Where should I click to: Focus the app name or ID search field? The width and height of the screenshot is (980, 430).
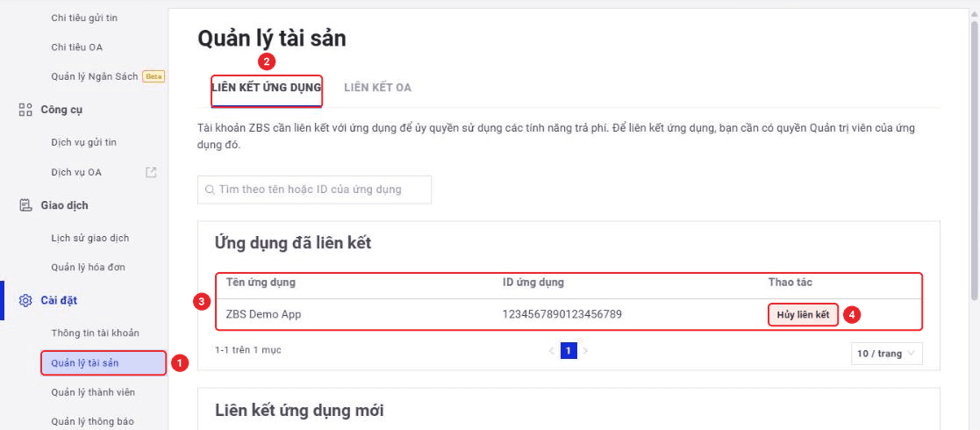click(314, 190)
